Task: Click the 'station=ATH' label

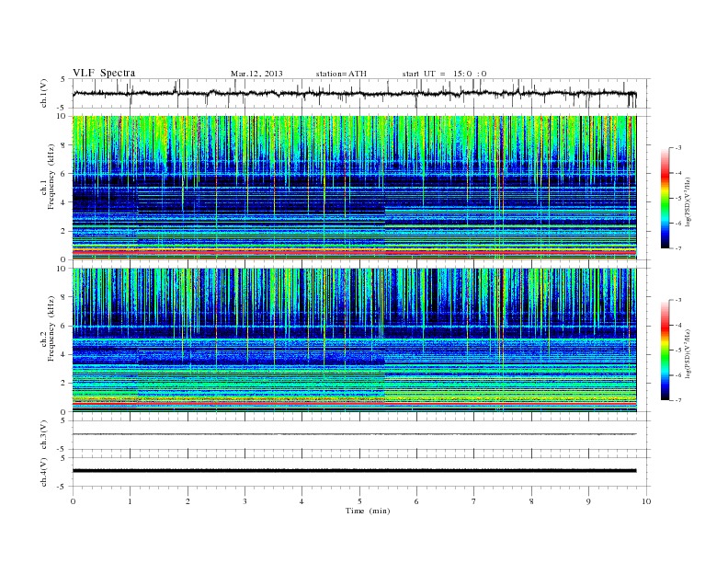Action: coord(341,74)
